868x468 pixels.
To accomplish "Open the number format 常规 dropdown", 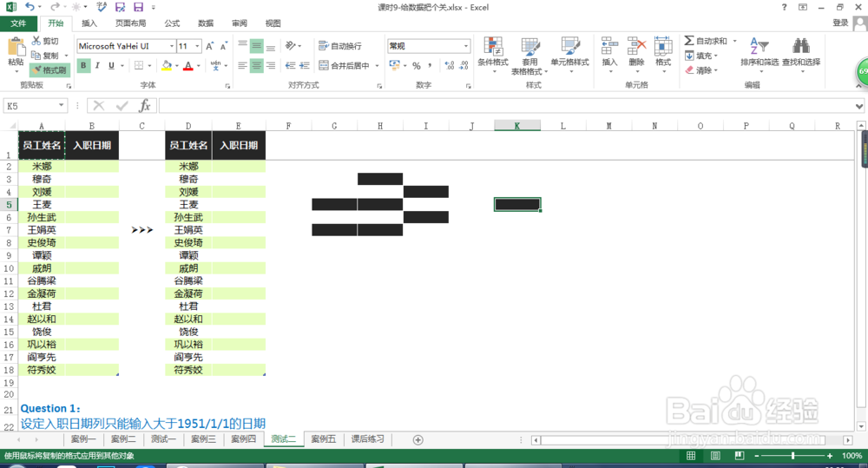I will 465,46.
